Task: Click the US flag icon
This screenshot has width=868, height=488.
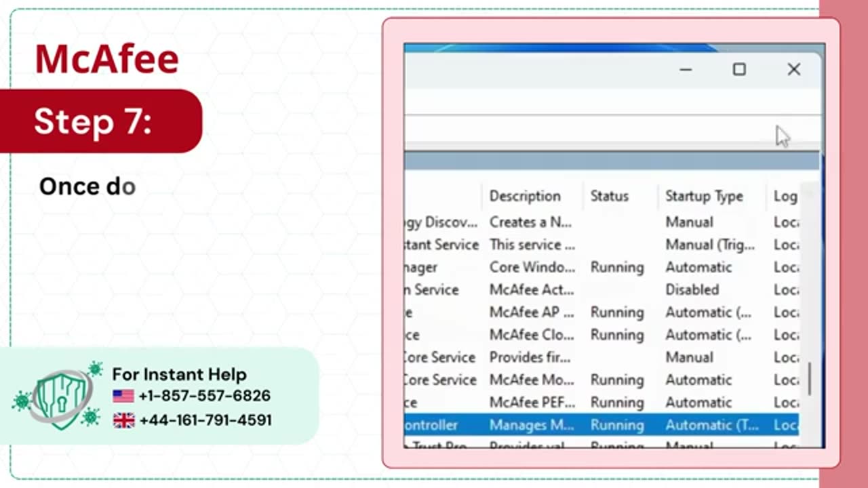Action: coord(123,396)
